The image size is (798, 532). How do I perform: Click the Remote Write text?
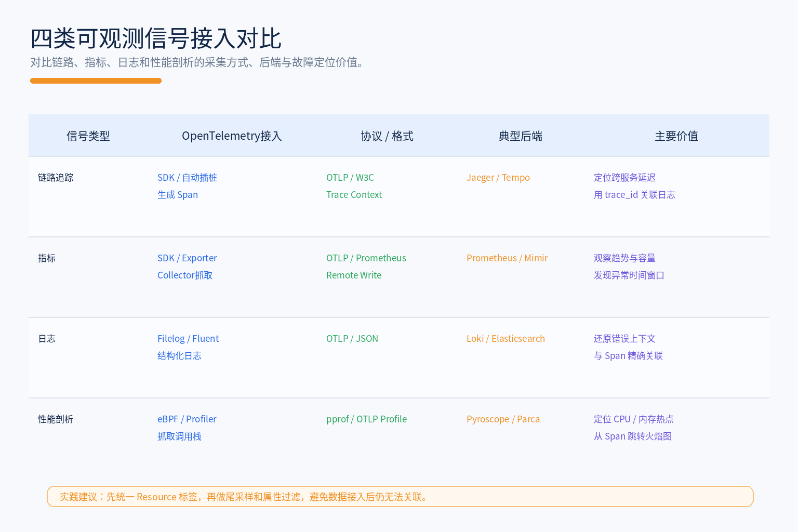pyautogui.click(x=354, y=275)
